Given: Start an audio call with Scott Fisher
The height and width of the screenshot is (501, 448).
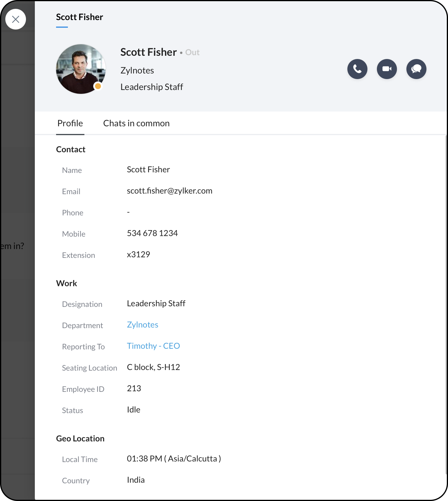Looking at the screenshot, I should pyautogui.click(x=357, y=69).
